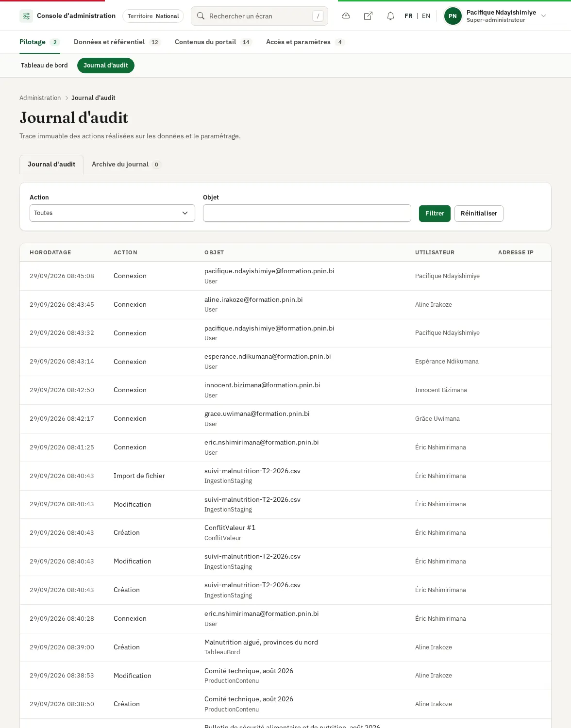Image resolution: width=571 pixels, height=728 pixels.
Task: Select the Journal d'audit content tab
Action: tap(51, 165)
